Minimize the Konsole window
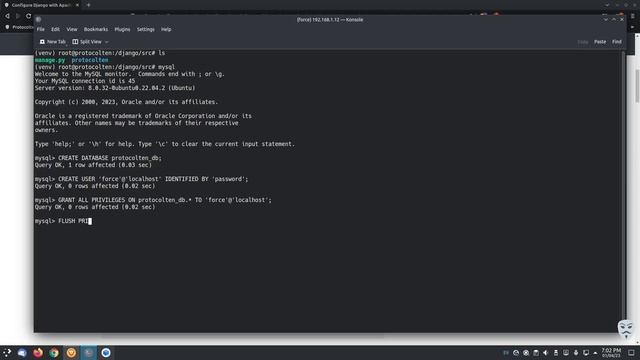 coord(606,20)
